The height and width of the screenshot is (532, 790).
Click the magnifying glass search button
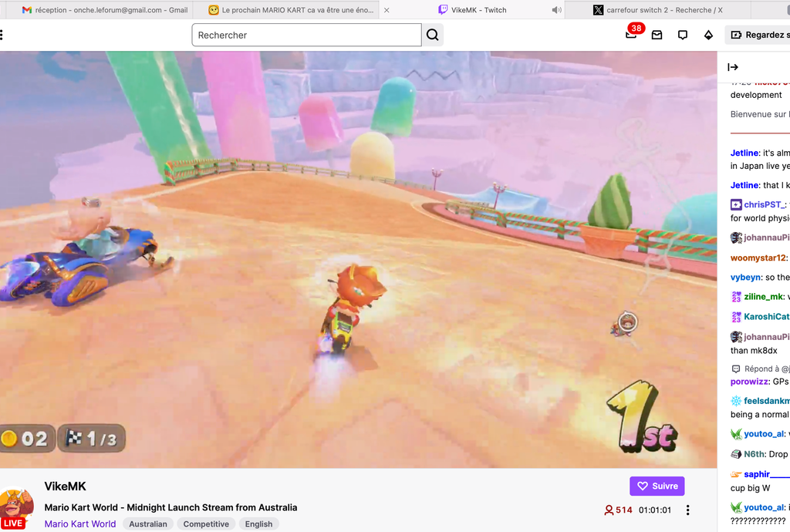pos(432,35)
